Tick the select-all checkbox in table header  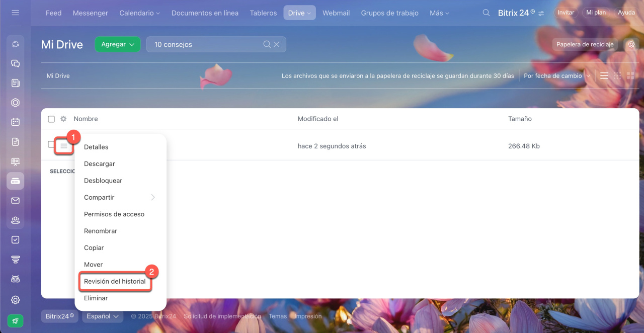51,119
